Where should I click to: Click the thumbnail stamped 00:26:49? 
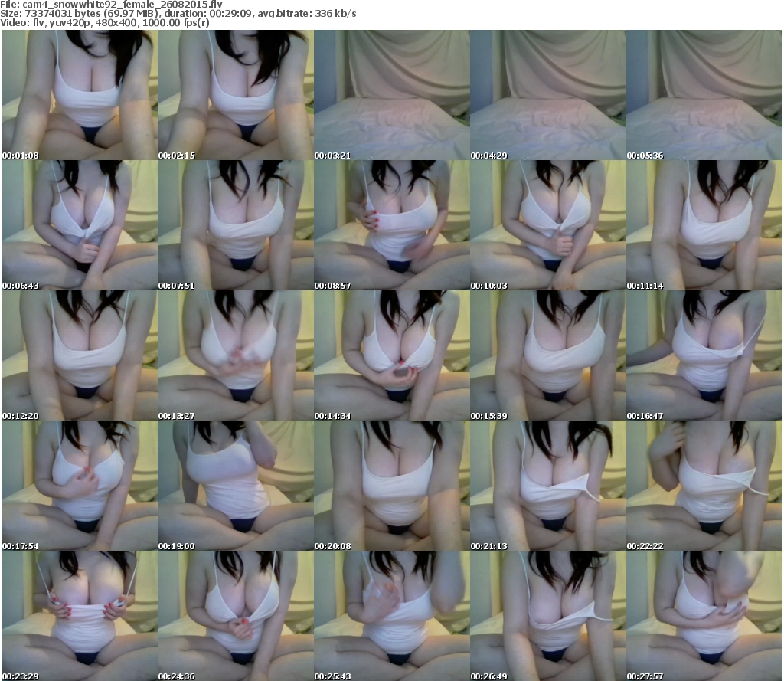(548, 616)
